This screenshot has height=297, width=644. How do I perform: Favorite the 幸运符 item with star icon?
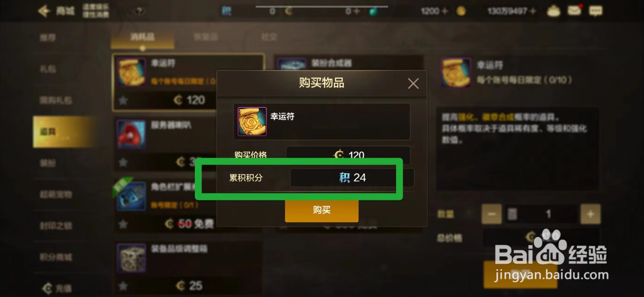click(x=123, y=100)
